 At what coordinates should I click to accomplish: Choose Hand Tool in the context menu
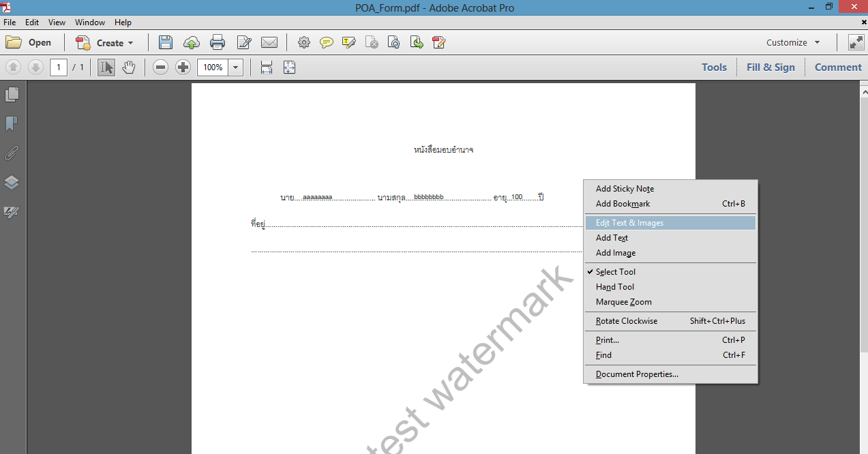[x=670, y=287]
